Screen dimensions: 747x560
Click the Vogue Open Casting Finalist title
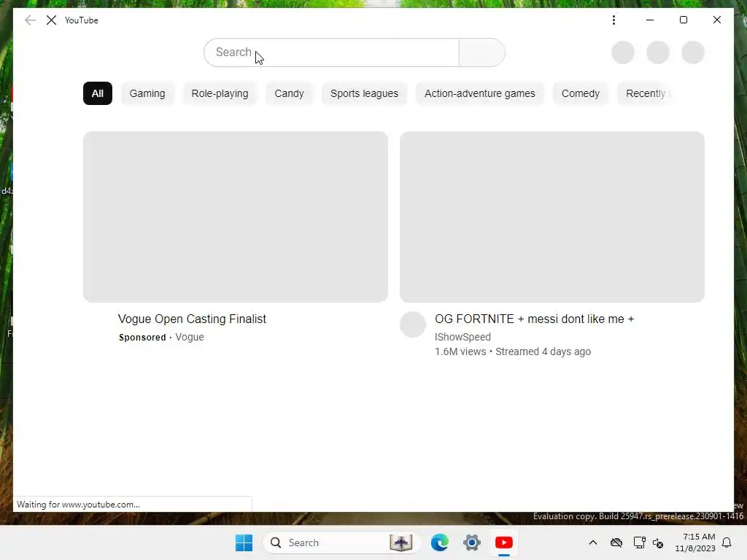(x=192, y=319)
